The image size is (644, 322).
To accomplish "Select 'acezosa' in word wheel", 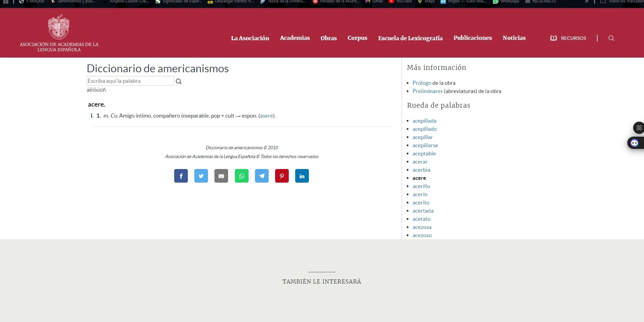I will [x=422, y=227].
